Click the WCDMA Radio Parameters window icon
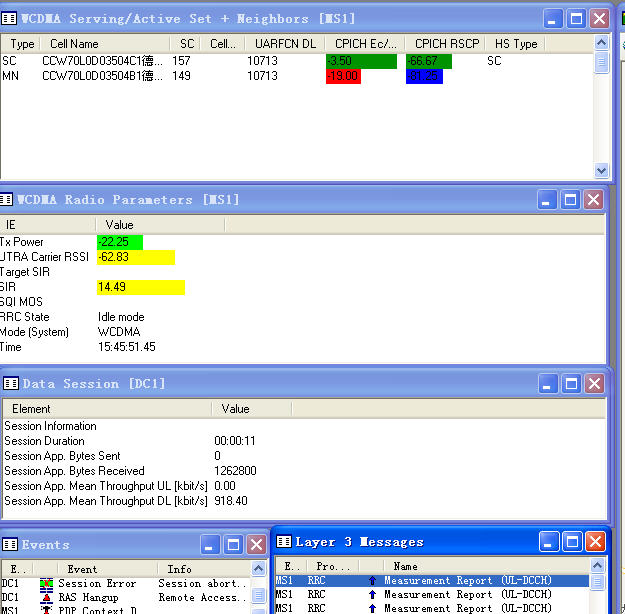 [6, 199]
